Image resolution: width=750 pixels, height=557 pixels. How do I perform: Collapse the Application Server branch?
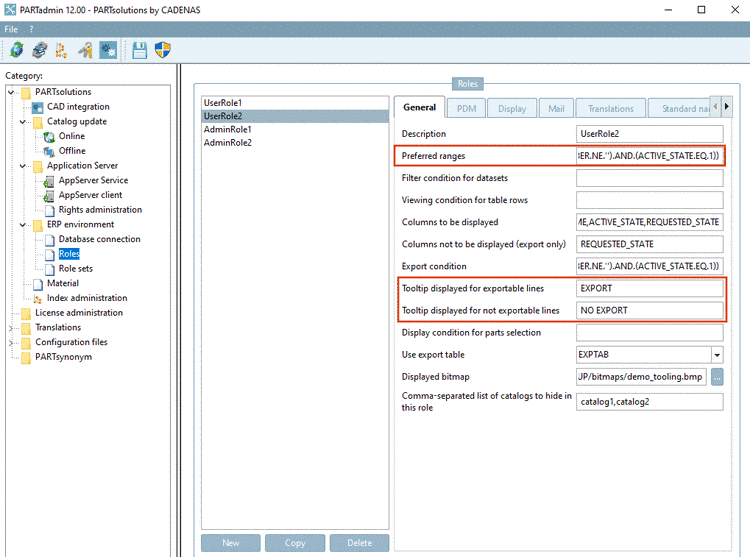pyautogui.click(x=22, y=166)
